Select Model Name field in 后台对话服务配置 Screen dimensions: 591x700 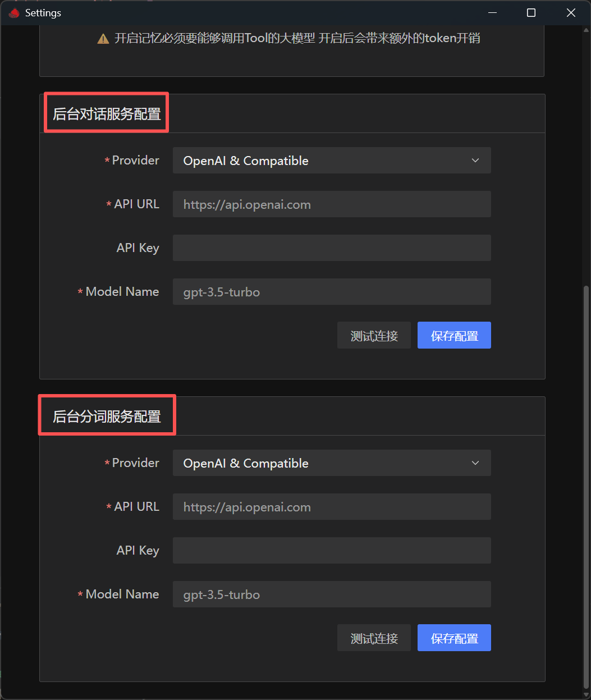(332, 292)
